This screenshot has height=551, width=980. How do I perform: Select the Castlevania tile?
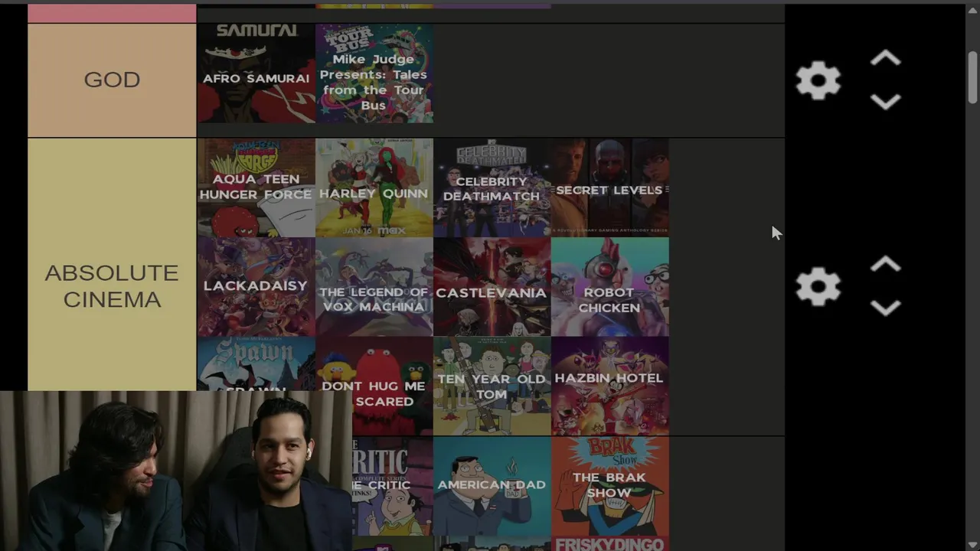(492, 287)
